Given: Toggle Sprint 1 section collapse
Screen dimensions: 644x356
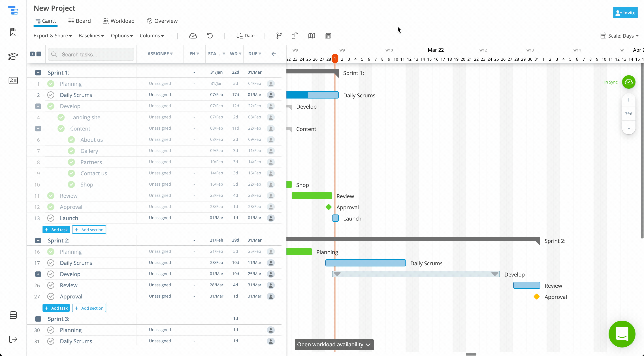Looking at the screenshot, I should pos(38,72).
